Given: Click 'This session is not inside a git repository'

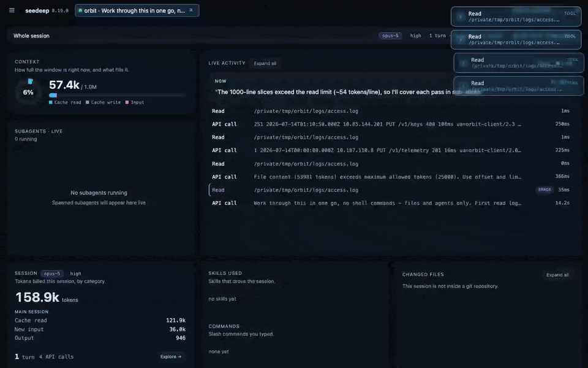Looking at the screenshot, I should coord(450,286).
